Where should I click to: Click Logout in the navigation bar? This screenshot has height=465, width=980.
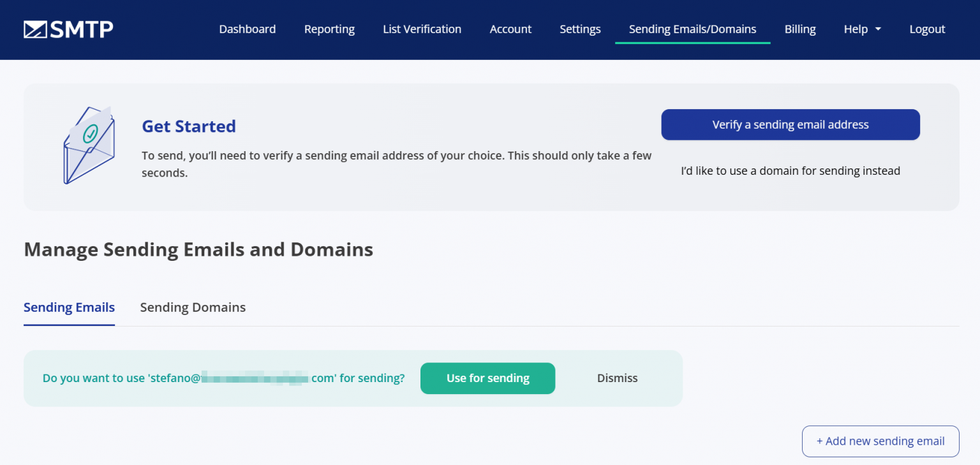[927, 29]
